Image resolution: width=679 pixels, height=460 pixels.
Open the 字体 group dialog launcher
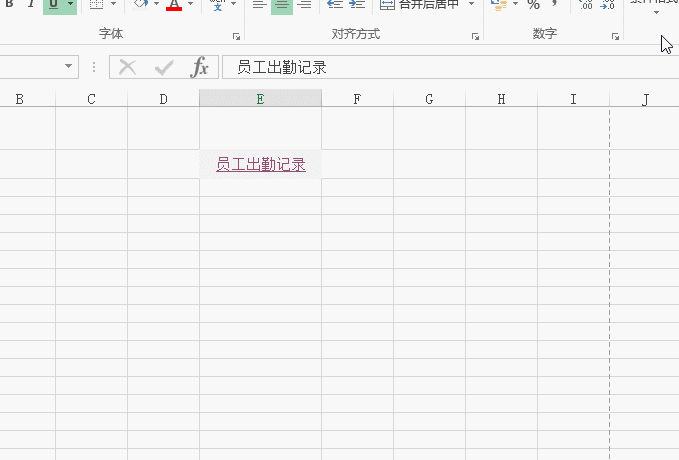(236, 37)
